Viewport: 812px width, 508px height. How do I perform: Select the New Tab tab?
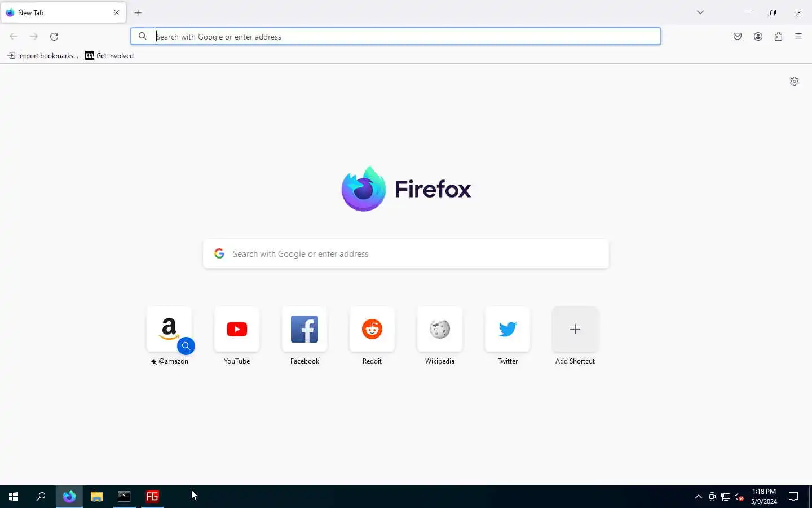click(63, 12)
